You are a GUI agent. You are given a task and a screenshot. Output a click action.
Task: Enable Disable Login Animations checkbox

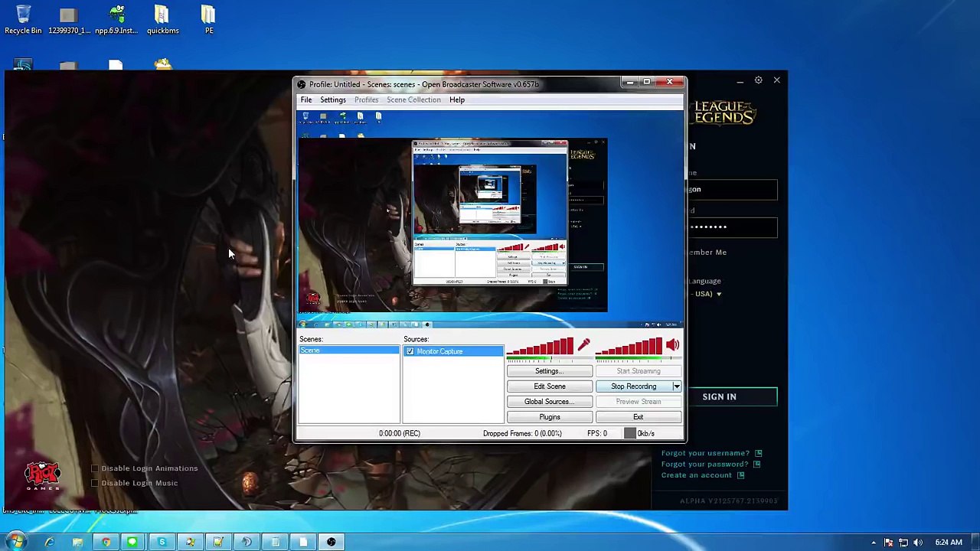[x=95, y=468]
